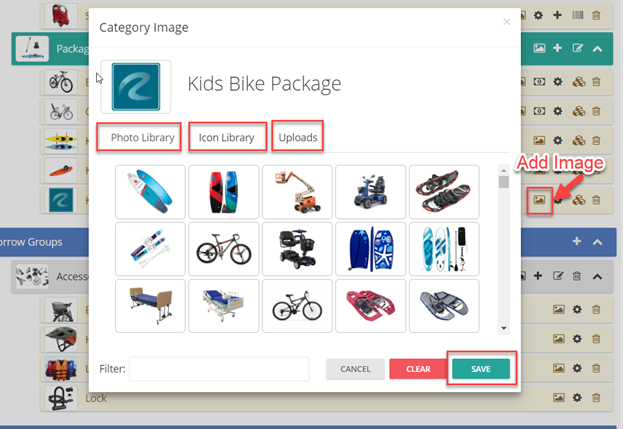
Task: Collapse the Accessories group chevron
Action: coord(597,276)
